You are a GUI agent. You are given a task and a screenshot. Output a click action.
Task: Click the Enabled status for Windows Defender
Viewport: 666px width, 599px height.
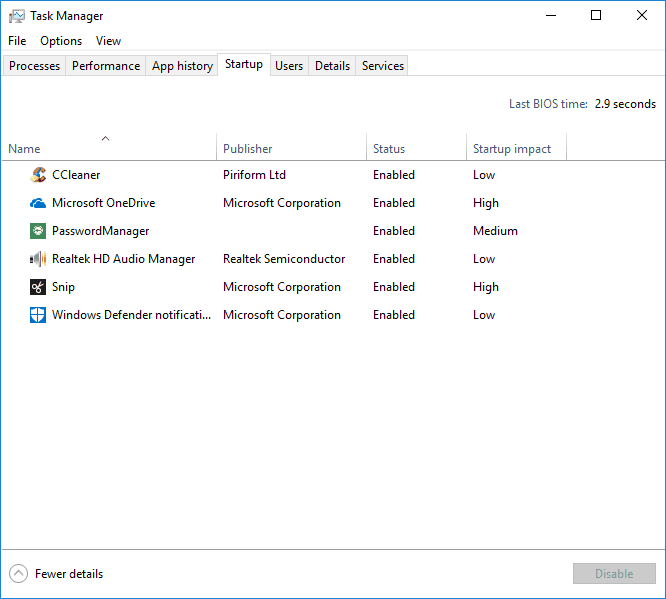click(x=394, y=315)
